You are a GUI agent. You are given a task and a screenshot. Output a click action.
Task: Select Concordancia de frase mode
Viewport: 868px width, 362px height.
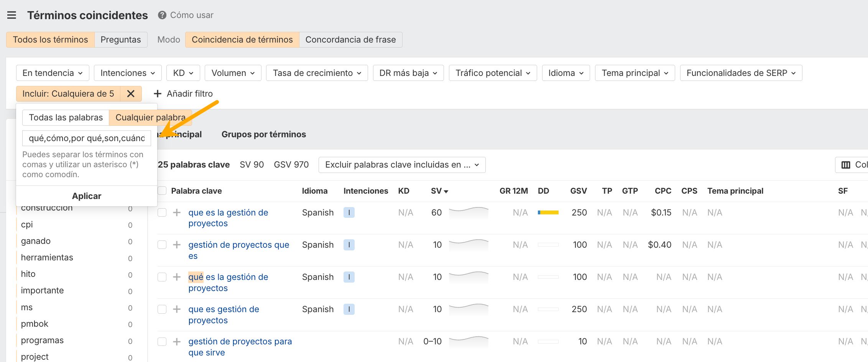click(x=350, y=40)
